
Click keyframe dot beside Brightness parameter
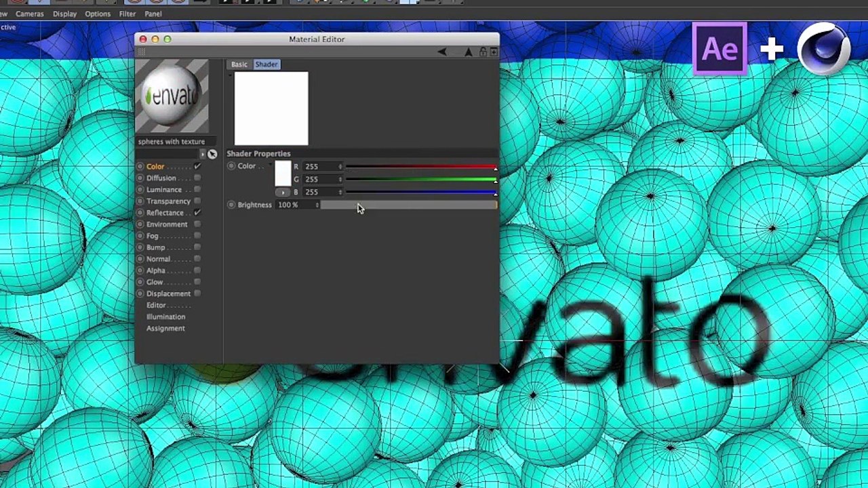[x=231, y=205]
